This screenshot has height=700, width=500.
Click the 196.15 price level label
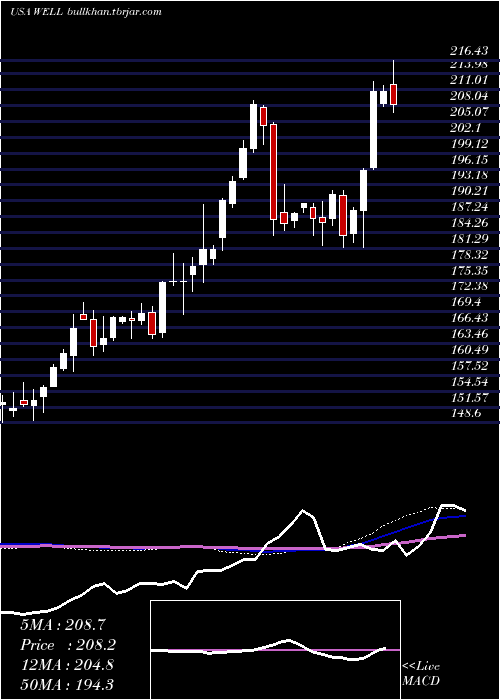click(x=468, y=159)
